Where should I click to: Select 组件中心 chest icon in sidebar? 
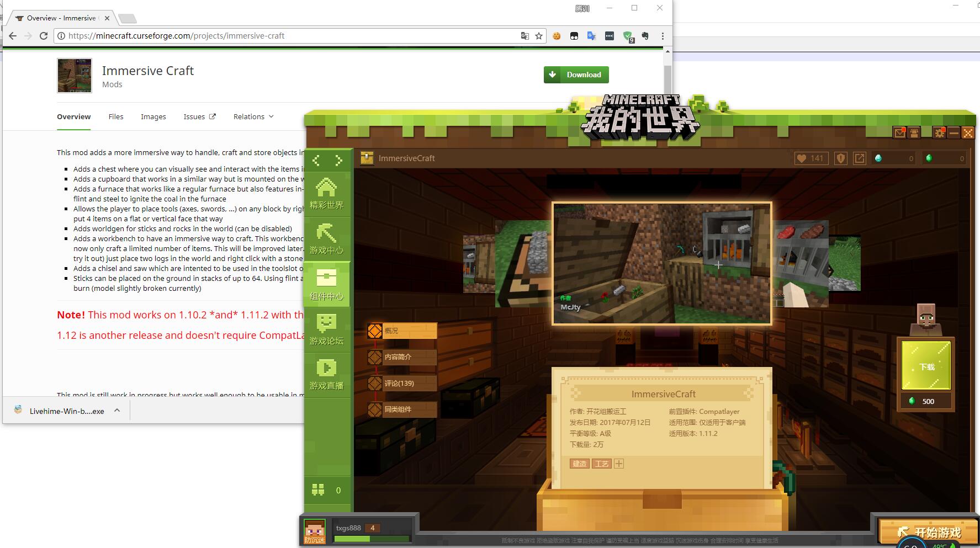[326, 284]
